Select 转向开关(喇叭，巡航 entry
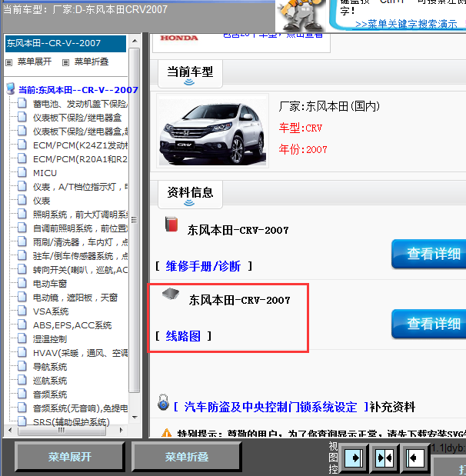This screenshot has height=476, width=466. [x=80, y=270]
